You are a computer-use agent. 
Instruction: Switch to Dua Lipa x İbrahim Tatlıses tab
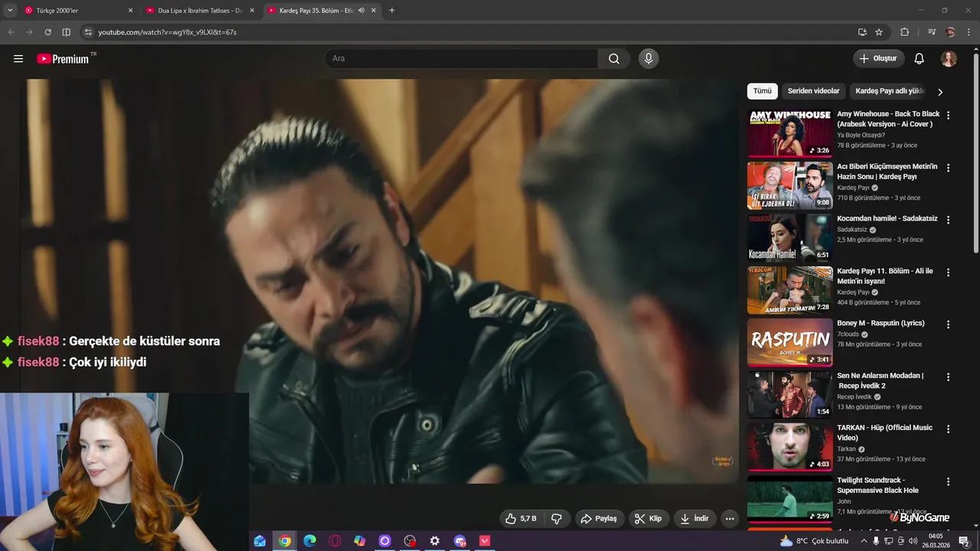tap(199, 11)
